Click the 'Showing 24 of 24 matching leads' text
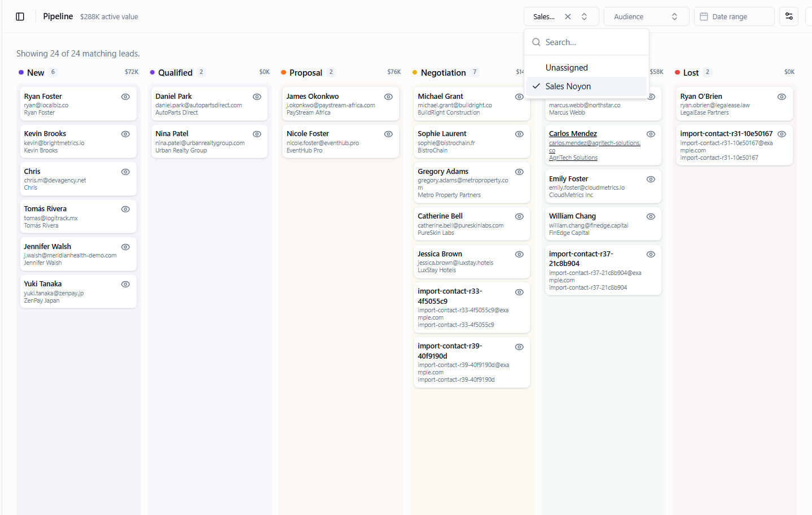Screen dimensions: 812x515 (78, 54)
